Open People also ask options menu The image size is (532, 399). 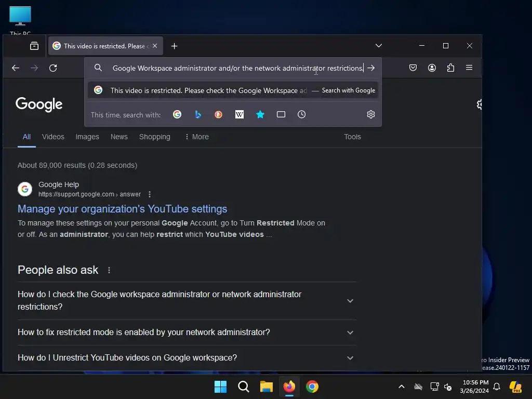tap(109, 270)
